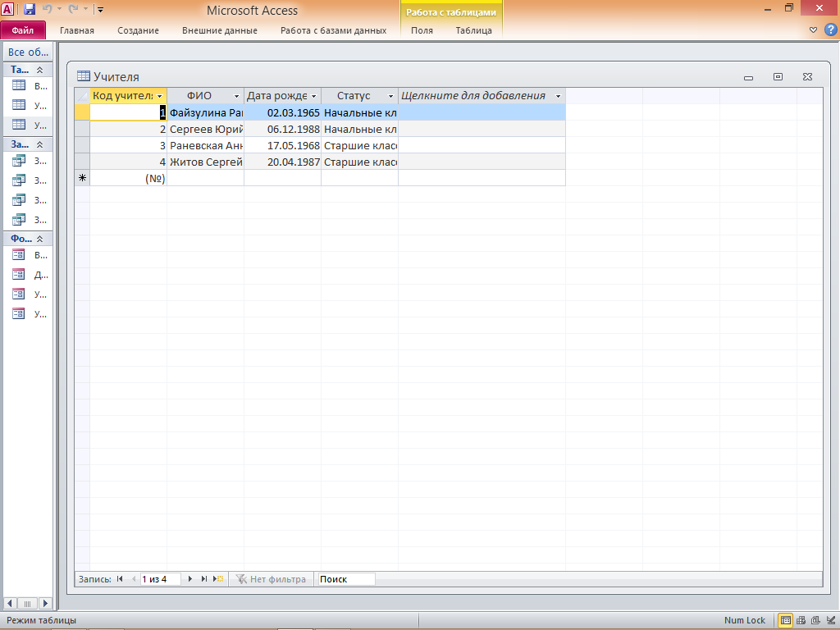Click the current record number box

161,579
